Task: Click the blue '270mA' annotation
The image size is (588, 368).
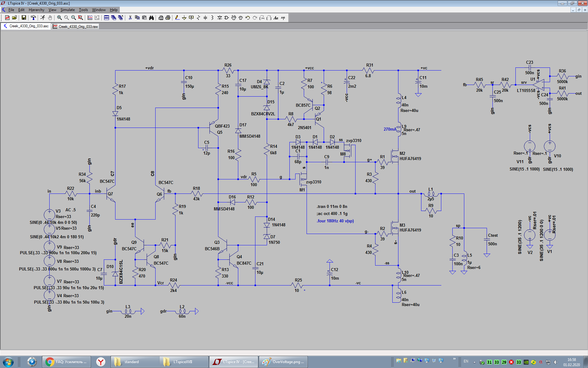Action: [x=390, y=129]
